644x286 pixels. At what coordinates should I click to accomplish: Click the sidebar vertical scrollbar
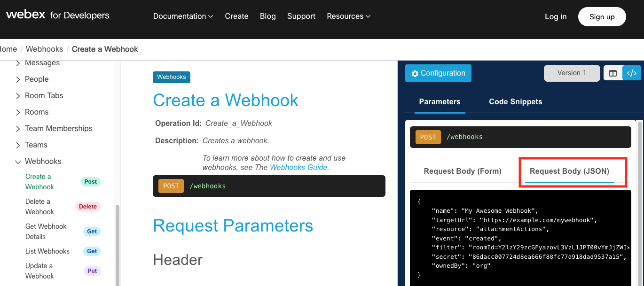pos(118,244)
